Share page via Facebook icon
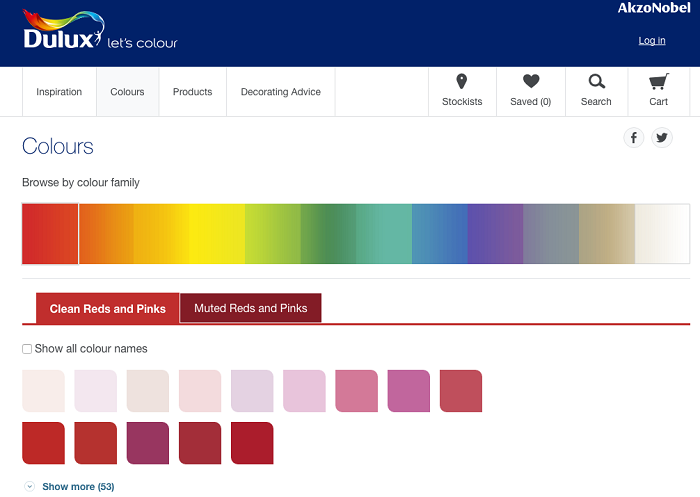This screenshot has height=497, width=700. (633, 138)
